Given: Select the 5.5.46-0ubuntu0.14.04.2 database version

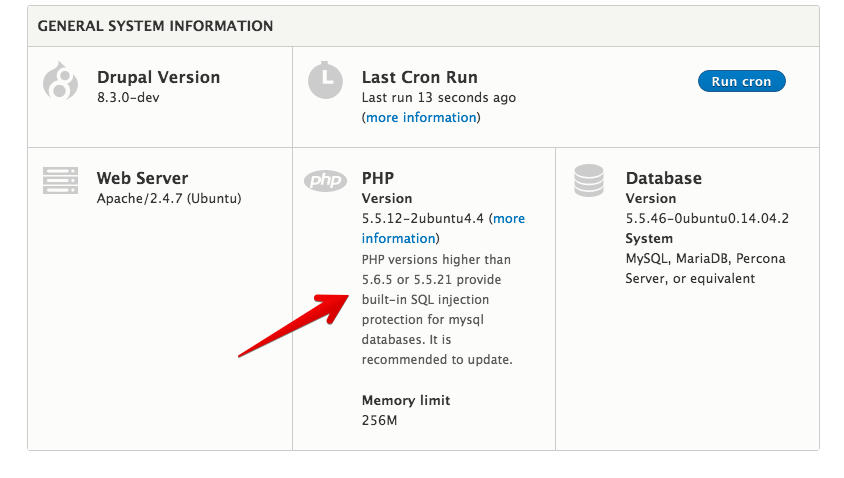Looking at the screenshot, I should tap(707, 218).
